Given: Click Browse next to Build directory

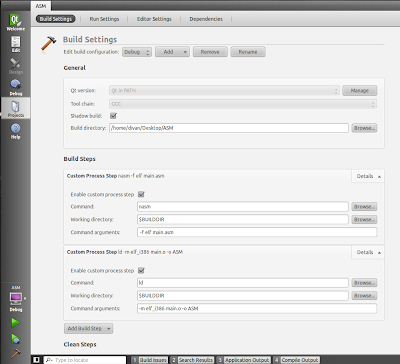Looking at the screenshot, I should pyautogui.click(x=364, y=128).
